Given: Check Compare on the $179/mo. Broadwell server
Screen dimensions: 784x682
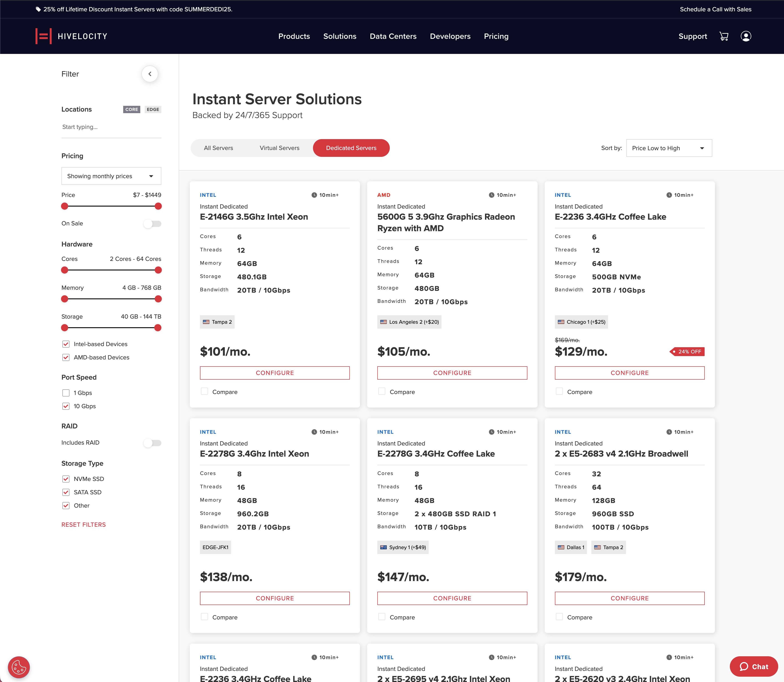Looking at the screenshot, I should coord(559,617).
